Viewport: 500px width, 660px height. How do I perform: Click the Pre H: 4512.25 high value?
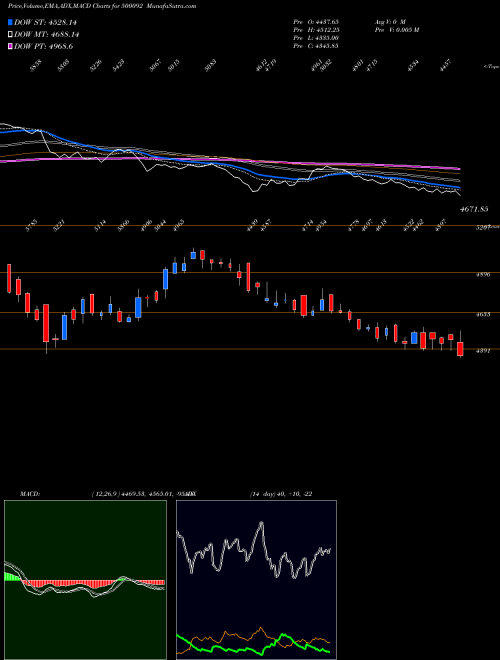point(316,29)
